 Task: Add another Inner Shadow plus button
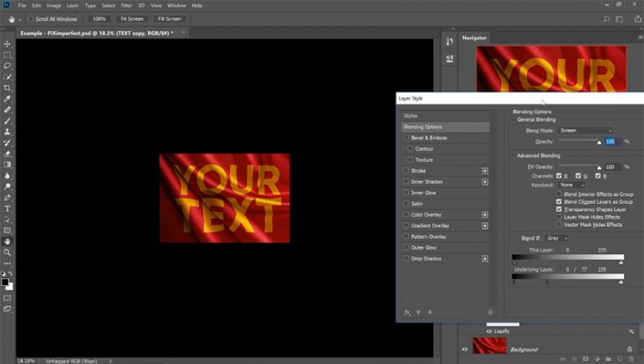point(485,182)
